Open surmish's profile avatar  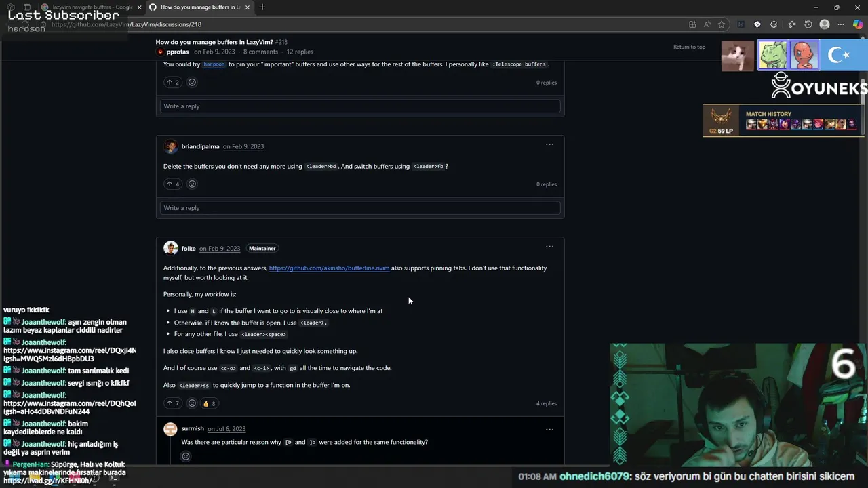170,429
